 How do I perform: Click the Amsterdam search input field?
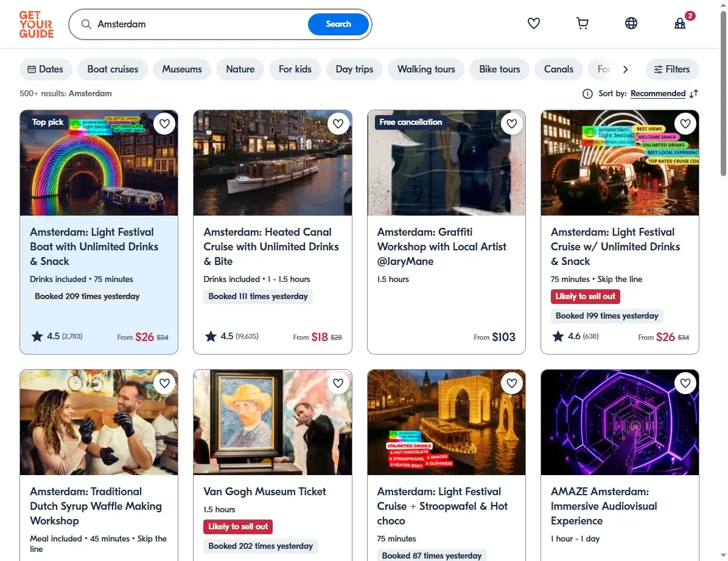pos(200,24)
